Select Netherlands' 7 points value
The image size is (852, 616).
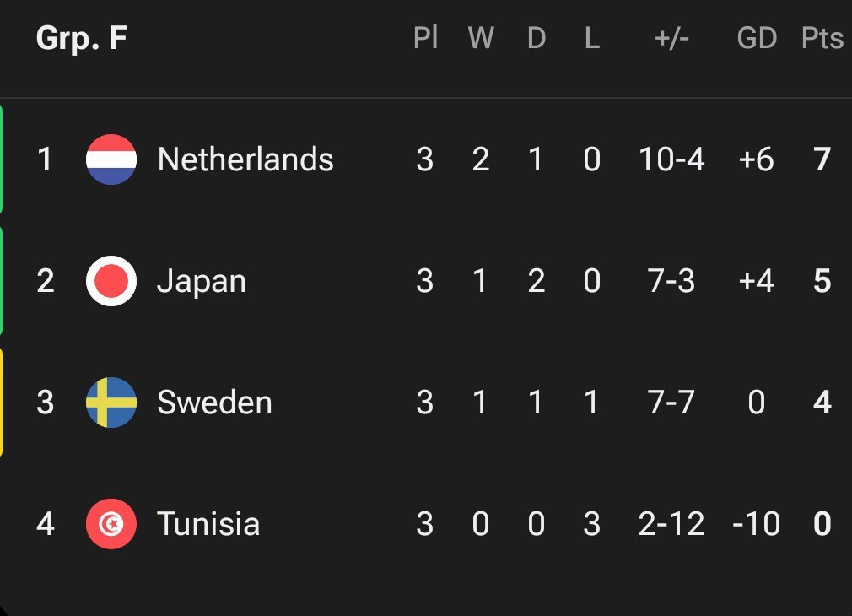point(822,159)
